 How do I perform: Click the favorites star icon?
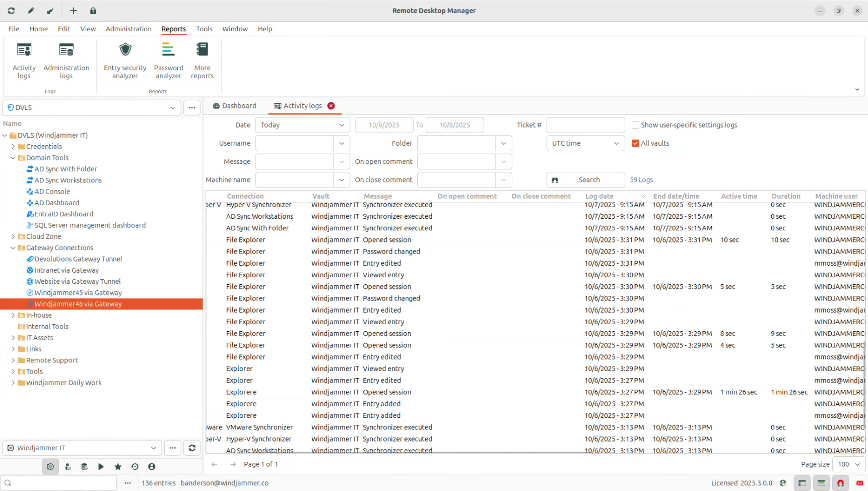click(118, 467)
